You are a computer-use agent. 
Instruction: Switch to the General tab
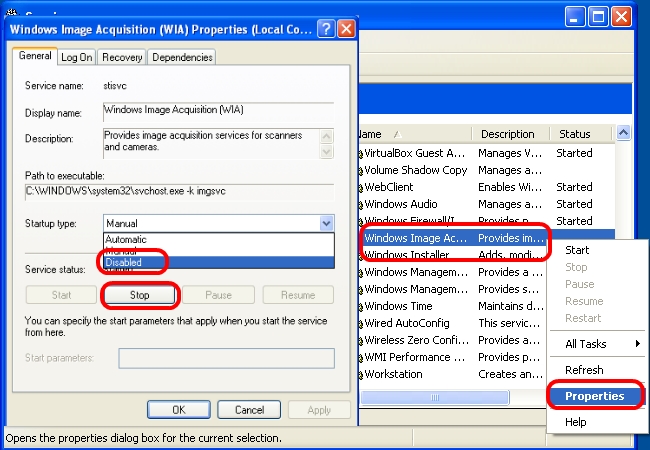click(x=35, y=56)
